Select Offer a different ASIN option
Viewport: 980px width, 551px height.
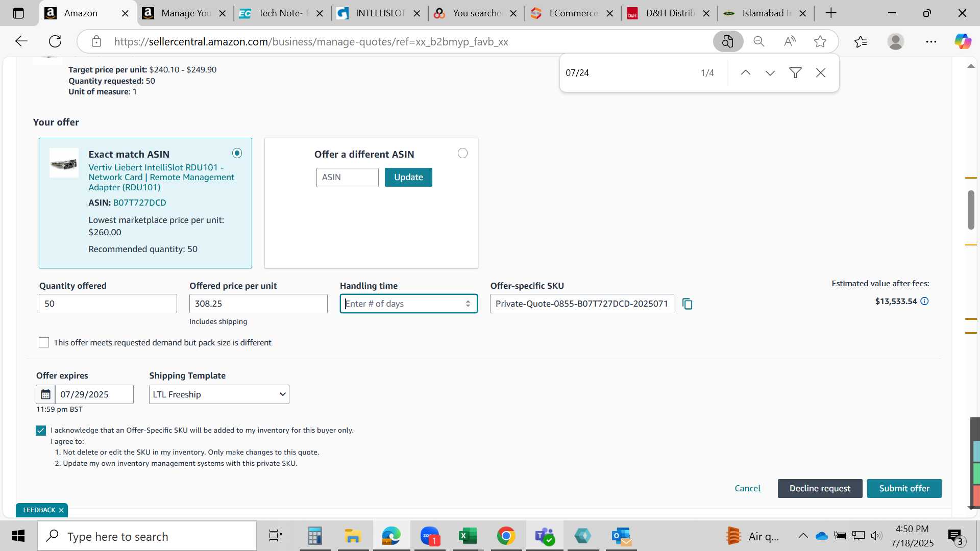pos(462,153)
